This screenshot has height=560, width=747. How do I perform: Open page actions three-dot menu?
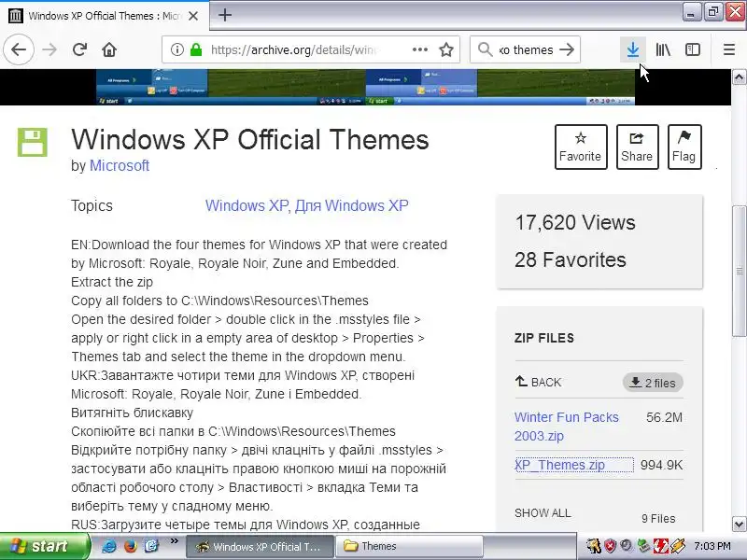pyautogui.click(x=419, y=49)
